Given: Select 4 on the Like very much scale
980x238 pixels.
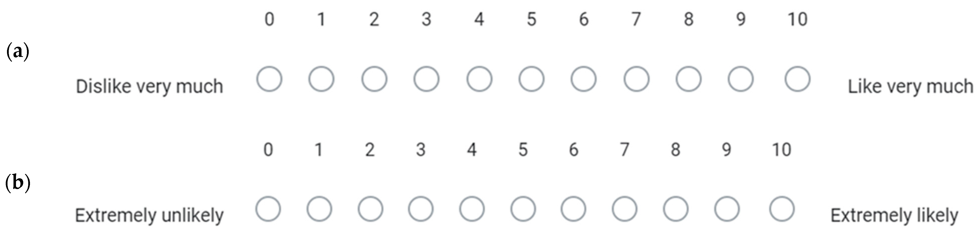Looking at the screenshot, I should click(479, 79).
